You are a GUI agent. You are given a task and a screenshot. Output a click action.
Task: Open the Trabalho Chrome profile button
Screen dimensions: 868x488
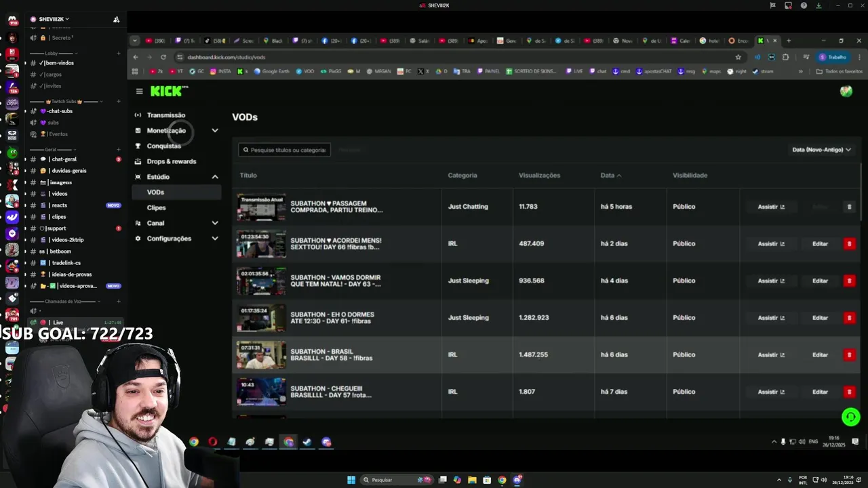point(833,57)
